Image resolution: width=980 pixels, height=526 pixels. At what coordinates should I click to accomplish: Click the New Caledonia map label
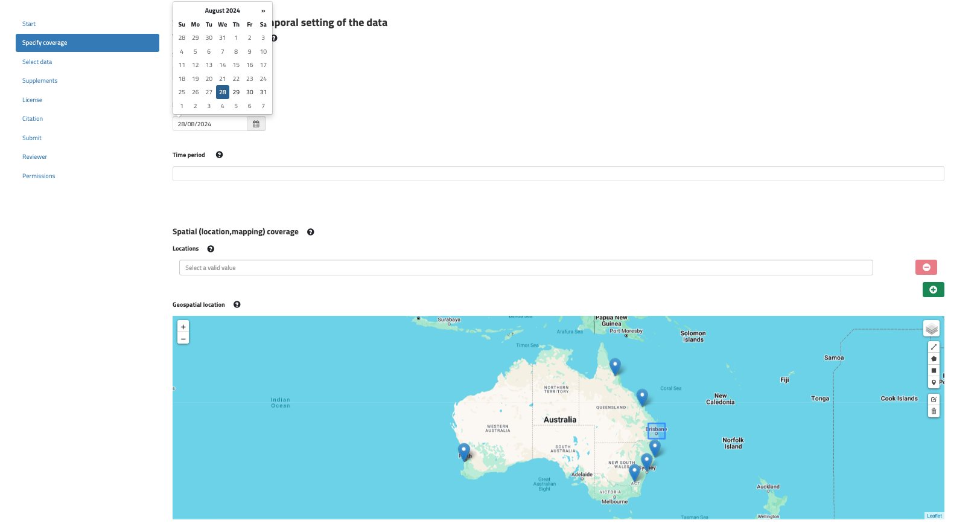click(x=721, y=399)
